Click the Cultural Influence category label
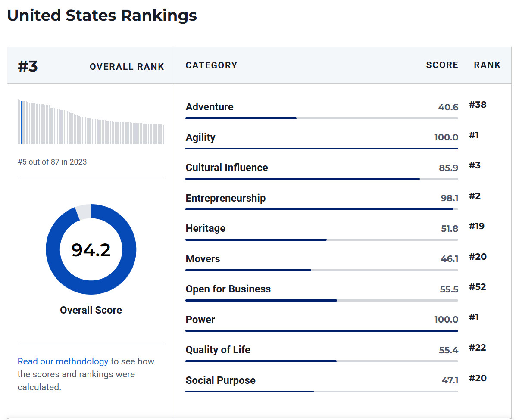 (227, 168)
